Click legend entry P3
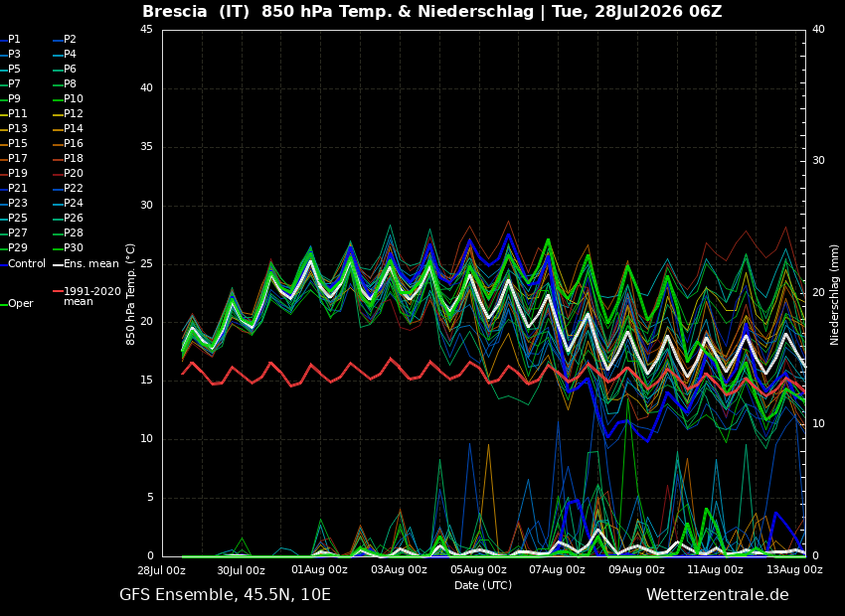Screen dimensions: 845x616 tap(14, 55)
